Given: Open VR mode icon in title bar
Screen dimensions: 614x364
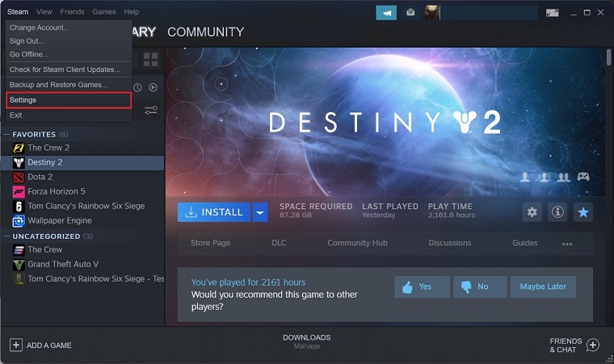Looking at the screenshot, I should pos(552,13).
